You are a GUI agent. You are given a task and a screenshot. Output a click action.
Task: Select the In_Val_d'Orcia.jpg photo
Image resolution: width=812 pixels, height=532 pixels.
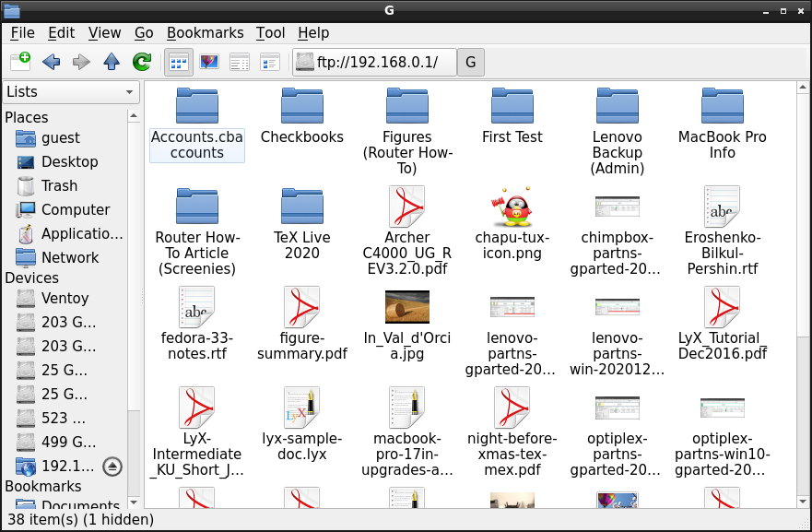coord(407,325)
